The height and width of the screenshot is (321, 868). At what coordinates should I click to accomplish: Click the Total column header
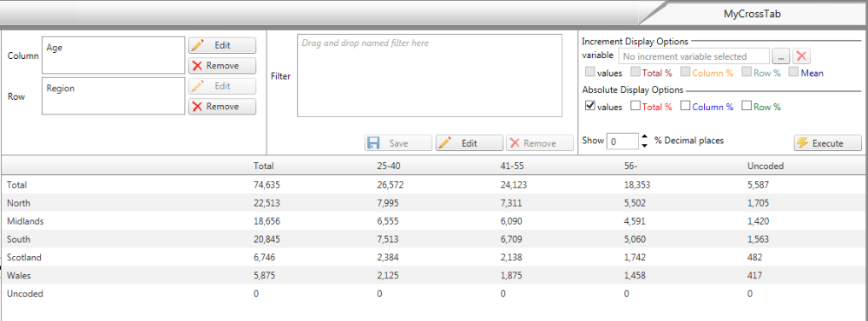[264, 166]
